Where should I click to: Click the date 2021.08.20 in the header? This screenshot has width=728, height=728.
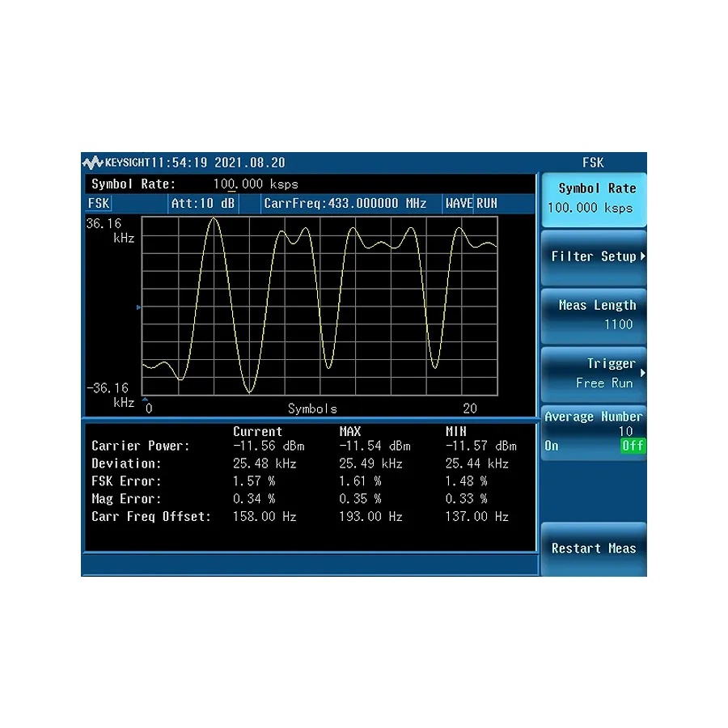[x=251, y=162]
